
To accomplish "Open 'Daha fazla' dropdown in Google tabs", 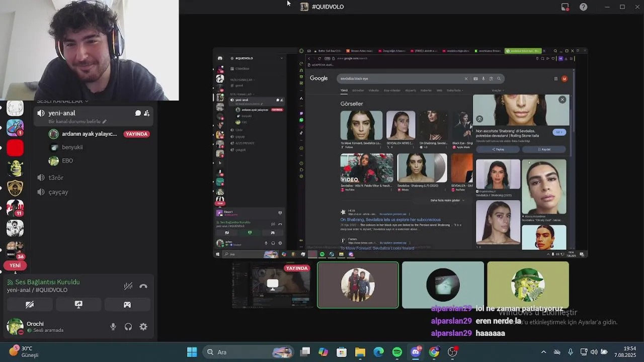I will click(454, 90).
